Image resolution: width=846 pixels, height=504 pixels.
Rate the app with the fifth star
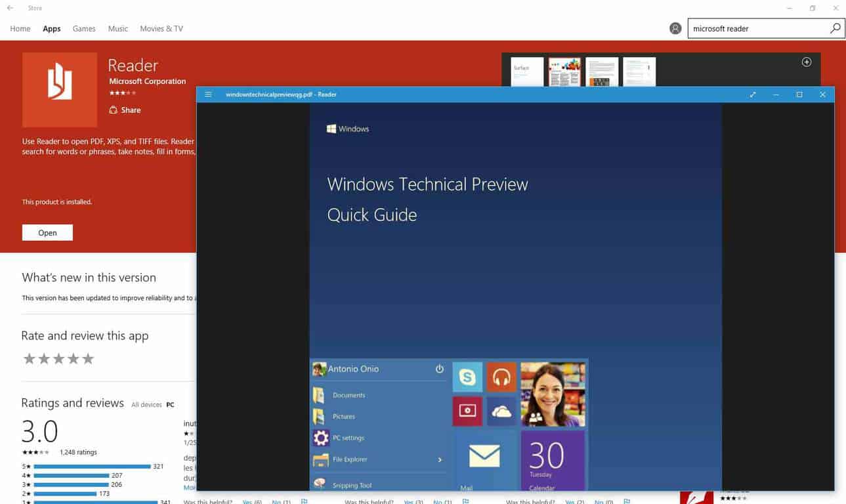88,359
